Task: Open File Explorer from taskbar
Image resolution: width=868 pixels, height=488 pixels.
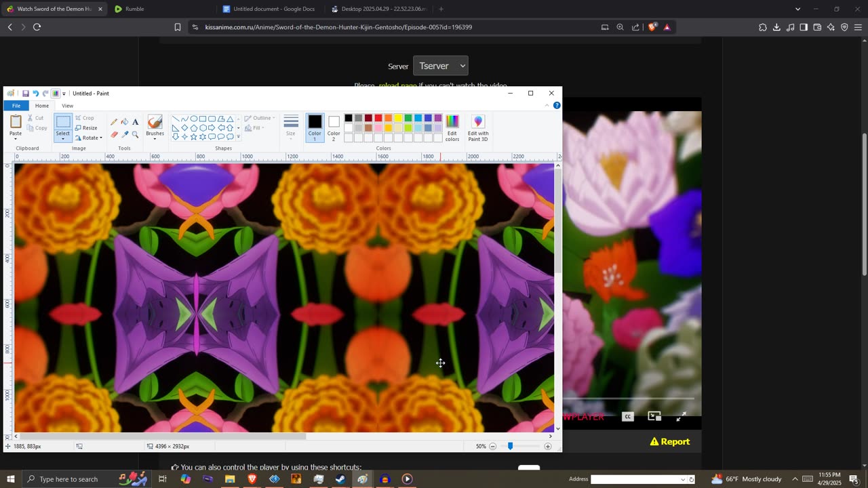Action: tap(230, 479)
